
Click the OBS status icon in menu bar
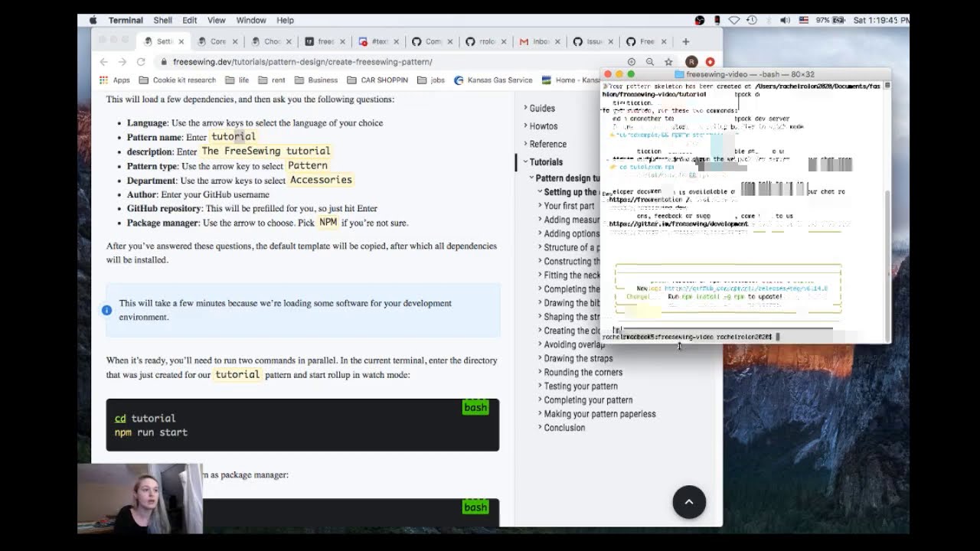click(700, 20)
